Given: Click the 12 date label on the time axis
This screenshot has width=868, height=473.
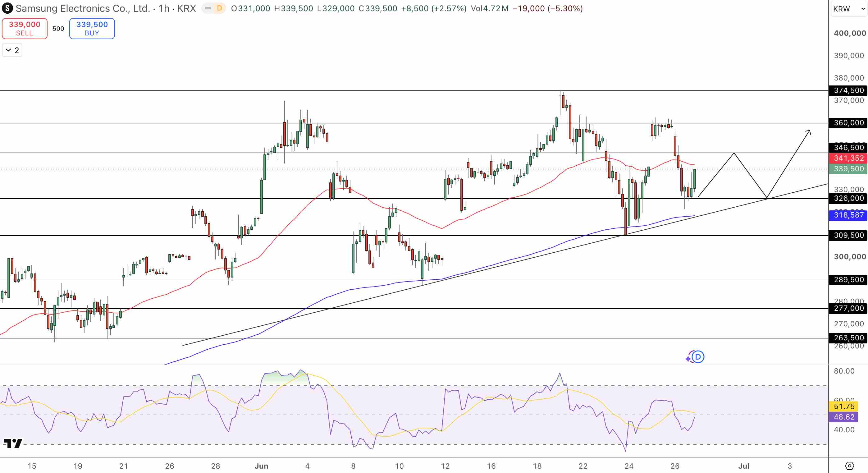Looking at the screenshot, I should (445, 466).
